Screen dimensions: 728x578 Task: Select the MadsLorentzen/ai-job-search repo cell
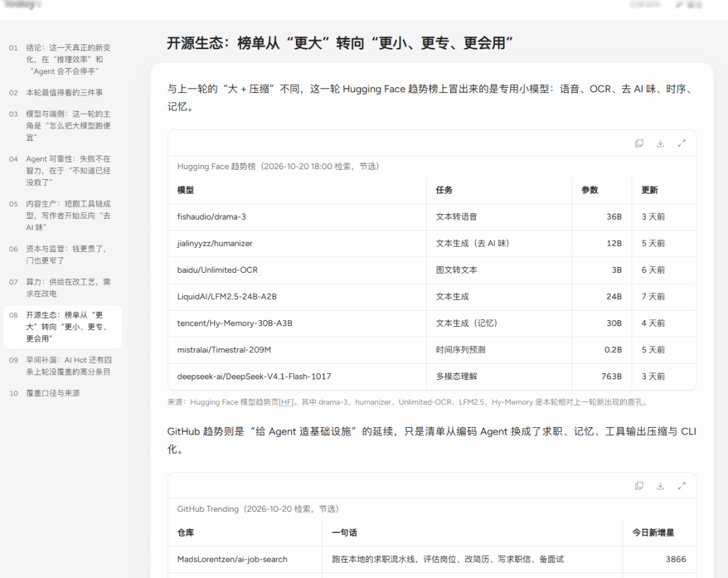(245, 559)
